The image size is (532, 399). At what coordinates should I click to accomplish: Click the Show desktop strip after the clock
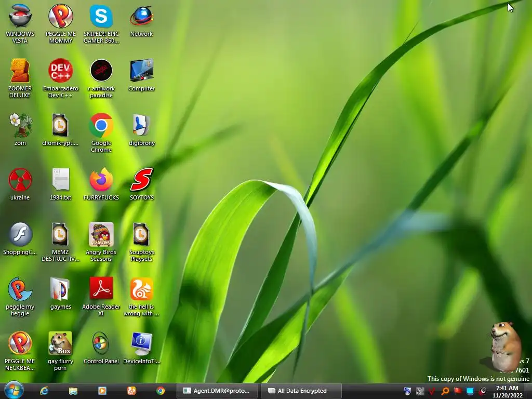[528, 391]
